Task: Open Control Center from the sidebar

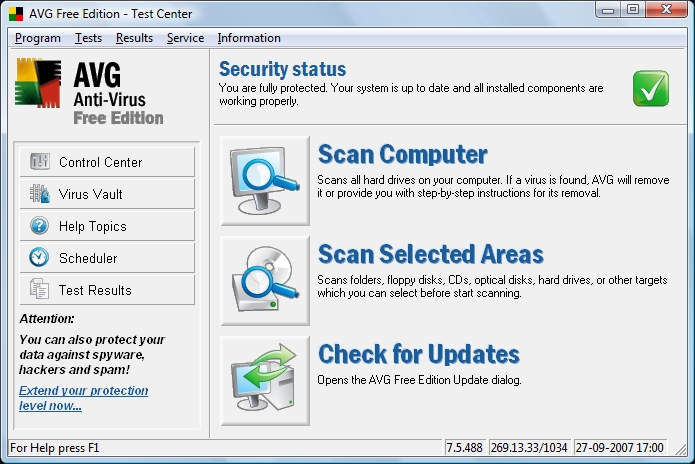Action: pos(107,162)
